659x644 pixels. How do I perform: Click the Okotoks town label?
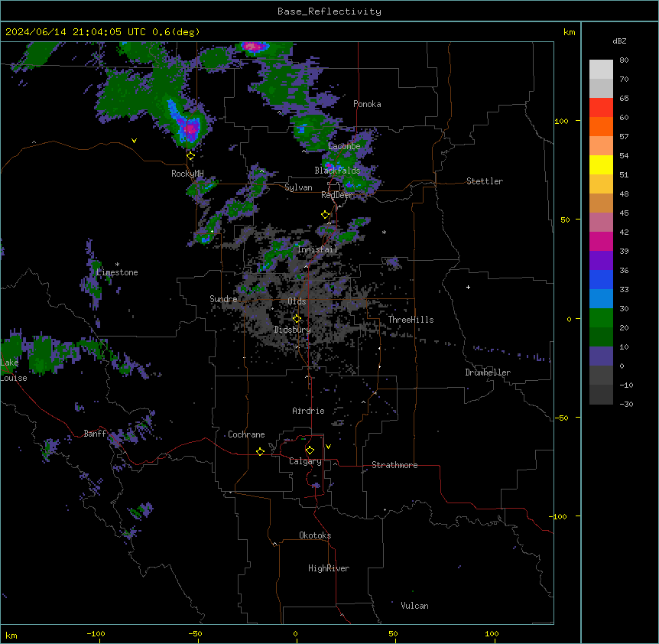(x=315, y=535)
